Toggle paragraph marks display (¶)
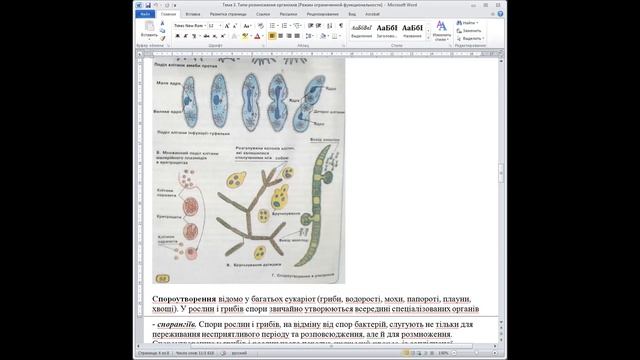The height and width of the screenshot is (360, 640). click(341, 26)
